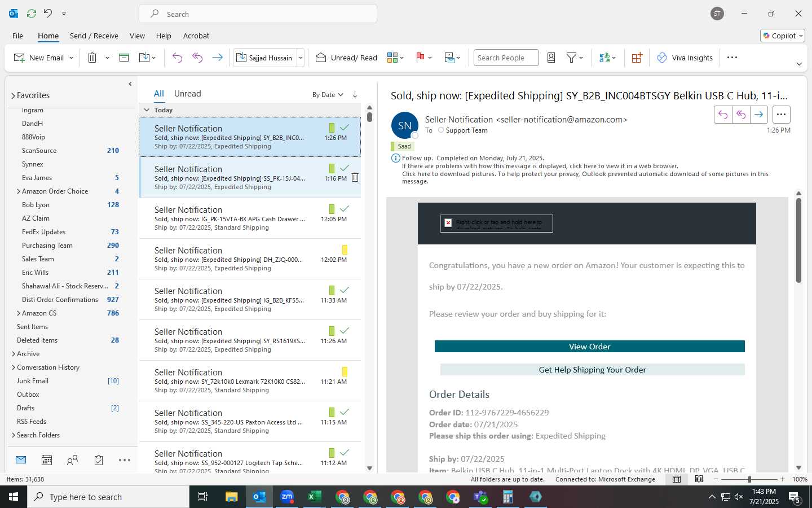Open File Explorer from the taskbar
Viewport: 812px width, 508px height.
[232, 497]
